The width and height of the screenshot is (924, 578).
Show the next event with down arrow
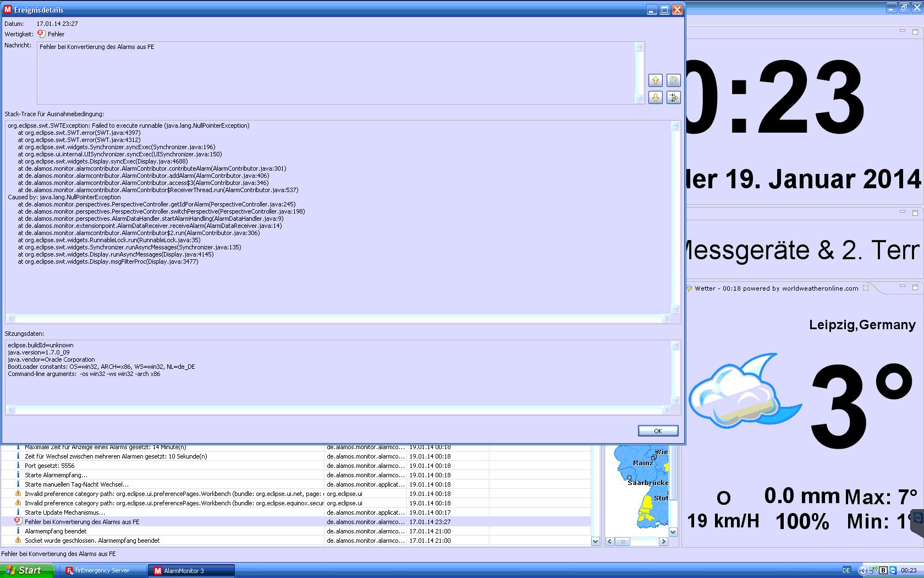(x=655, y=97)
